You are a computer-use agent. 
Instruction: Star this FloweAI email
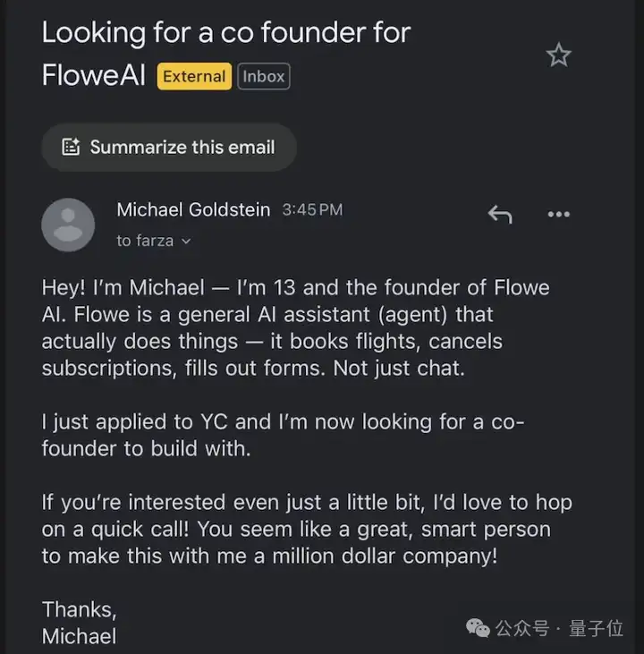click(559, 55)
